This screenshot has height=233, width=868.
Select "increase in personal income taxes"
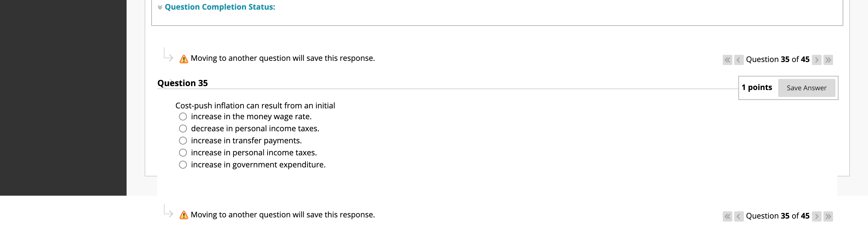(183, 153)
